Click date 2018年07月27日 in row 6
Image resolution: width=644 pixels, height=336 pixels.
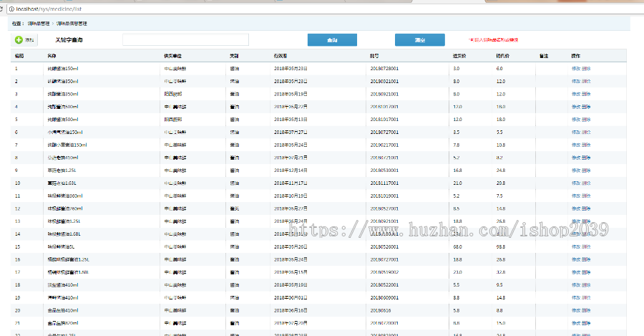tap(291, 133)
